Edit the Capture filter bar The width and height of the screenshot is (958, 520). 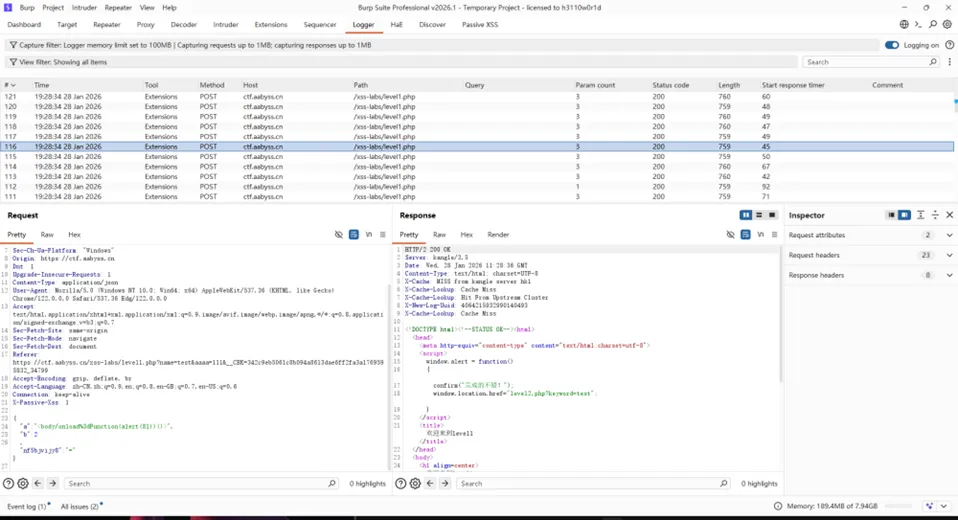[x=442, y=45]
